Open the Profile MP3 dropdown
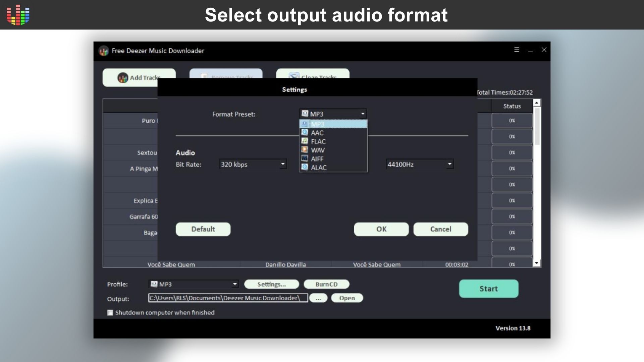The width and height of the screenshot is (644, 362). 235,284
